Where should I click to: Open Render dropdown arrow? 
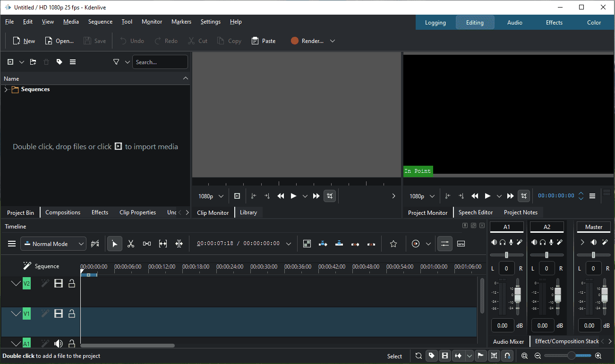(x=333, y=41)
